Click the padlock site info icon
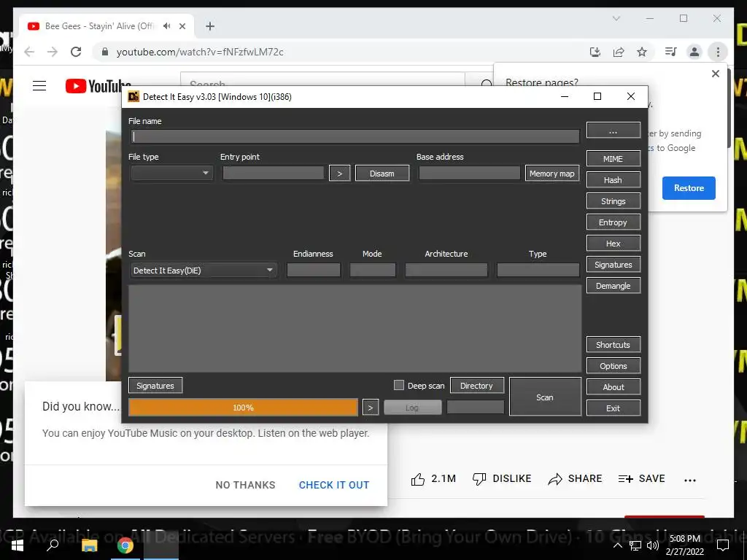The image size is (747, 560). (105, 52)
